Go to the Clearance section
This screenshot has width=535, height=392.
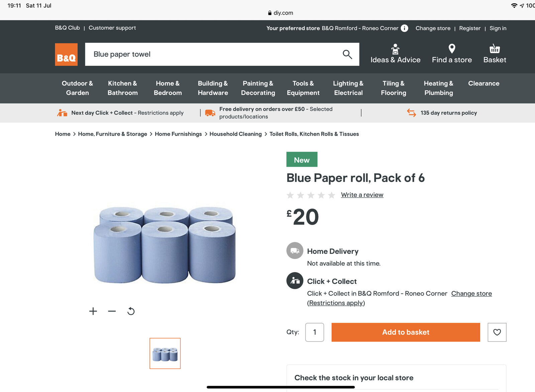pos(484,84)
